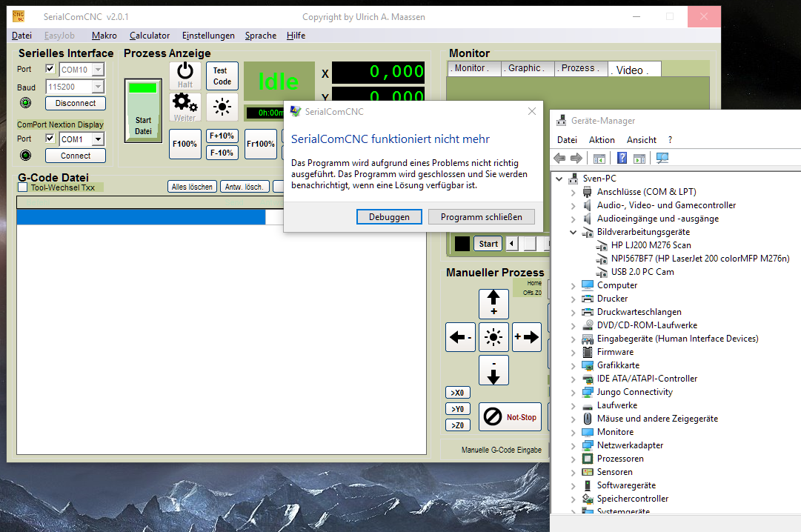Switch to the Graphic monitor tab
801x532 pixels.
coord(528,68)
